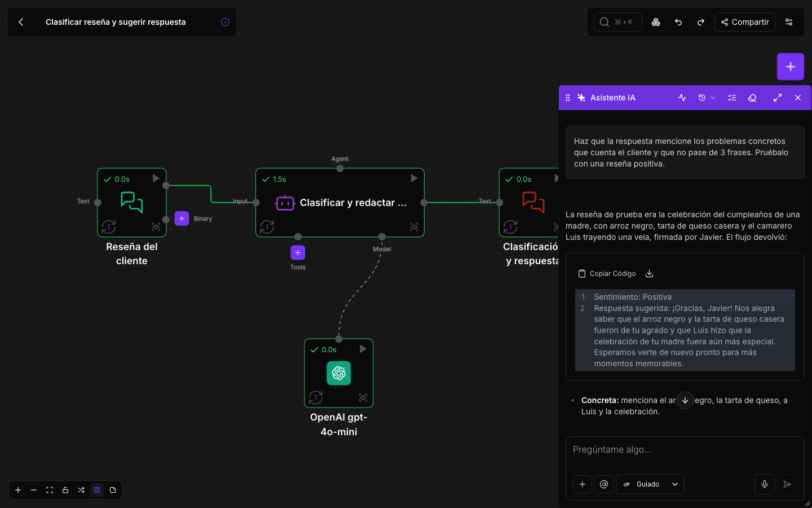Screen dimensions: 812x508
Task: Insert a mention with the @ button
Action: 604,484
